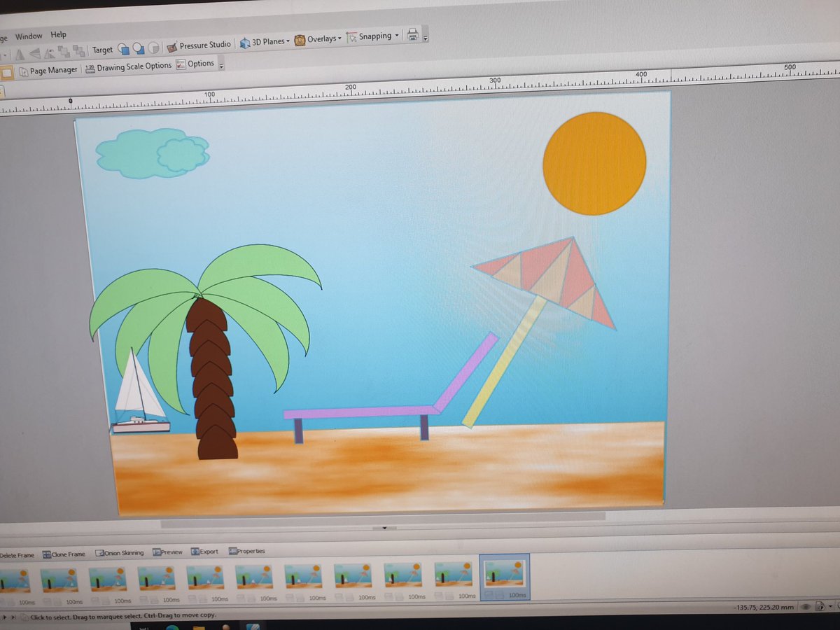Select the second blue Target shape icon
The width and height of the screenshot is (840, 630).
pos(139,48)
